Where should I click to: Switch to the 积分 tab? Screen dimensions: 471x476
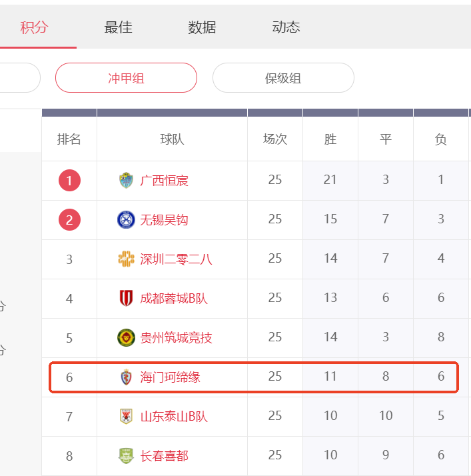(x=34, y=27)
